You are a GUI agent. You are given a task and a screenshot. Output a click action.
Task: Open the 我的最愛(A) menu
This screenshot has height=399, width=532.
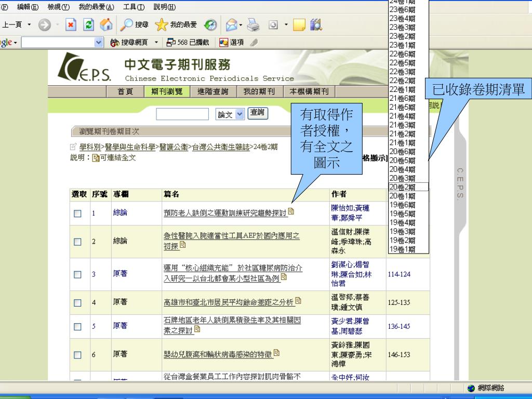(96, 7)
